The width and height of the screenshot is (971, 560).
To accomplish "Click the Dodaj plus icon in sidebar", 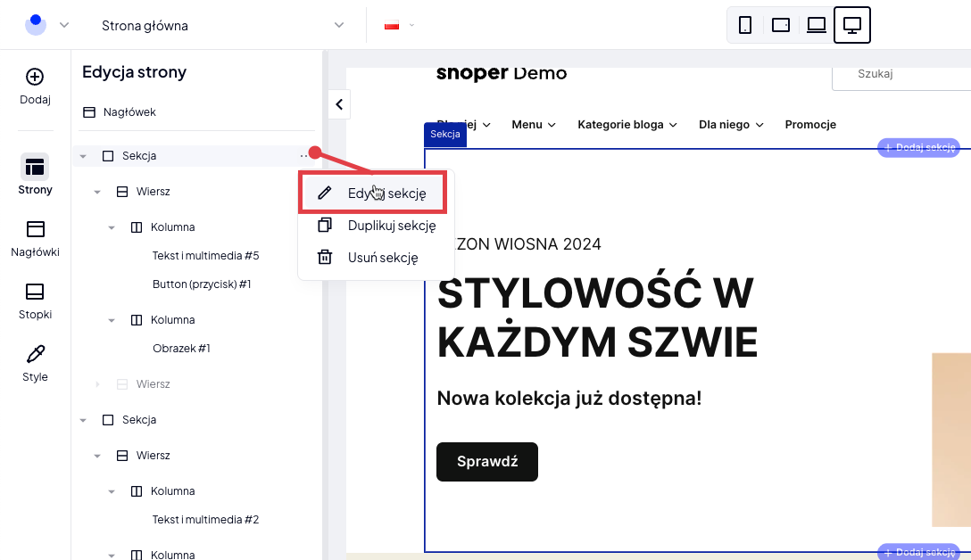I will click(35, 78).
